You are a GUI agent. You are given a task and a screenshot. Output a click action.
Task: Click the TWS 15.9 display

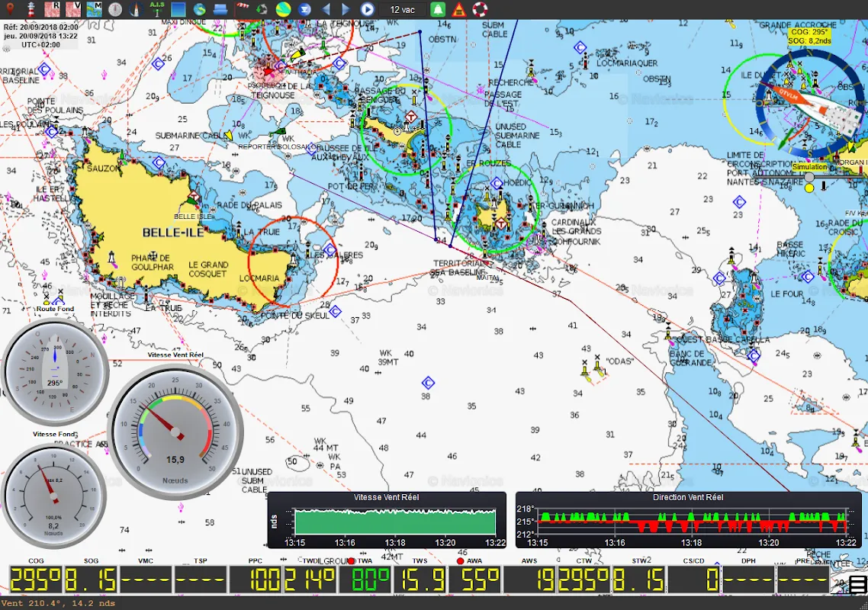(x=420, y=579)
